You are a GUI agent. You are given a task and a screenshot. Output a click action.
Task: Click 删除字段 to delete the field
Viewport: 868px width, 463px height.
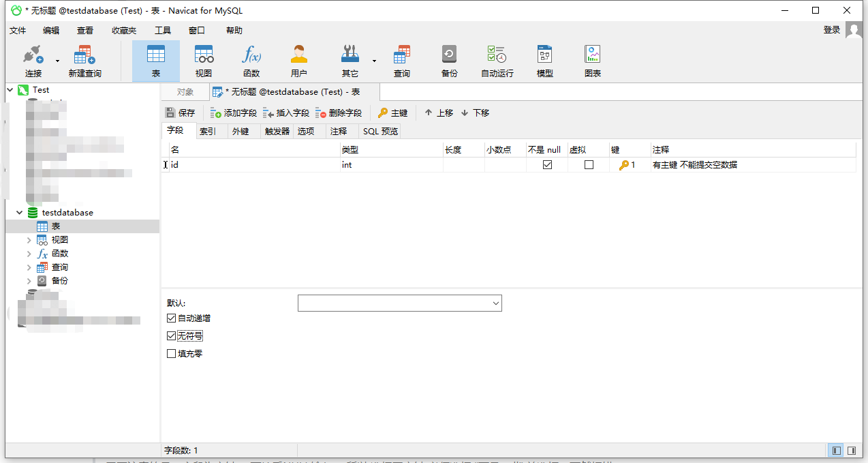tap(339, 113)
